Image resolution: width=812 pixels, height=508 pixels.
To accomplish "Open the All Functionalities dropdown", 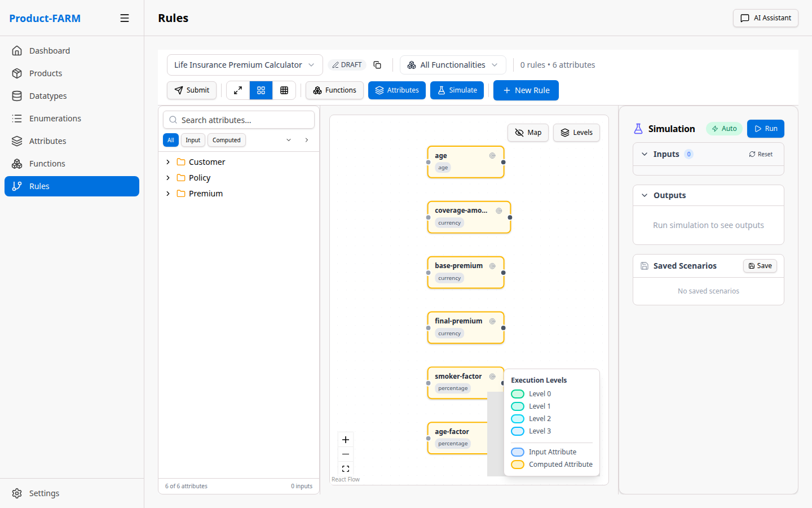I will point(453,65).
